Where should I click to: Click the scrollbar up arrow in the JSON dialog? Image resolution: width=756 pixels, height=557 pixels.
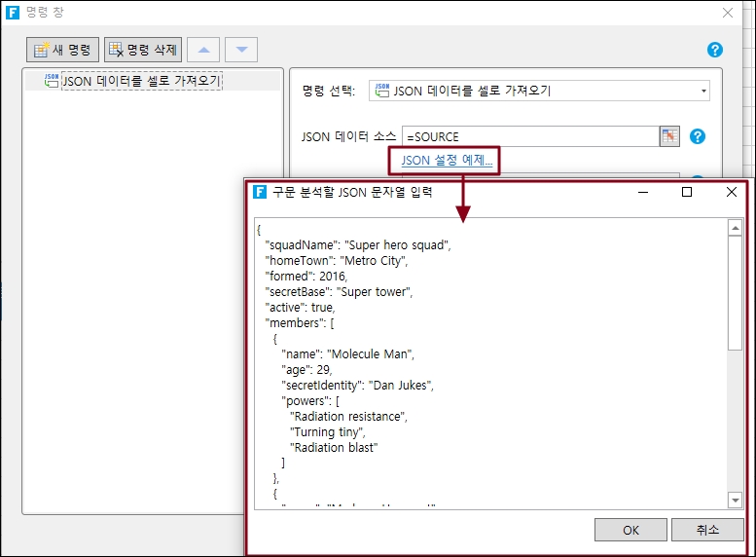coord(736,228)
